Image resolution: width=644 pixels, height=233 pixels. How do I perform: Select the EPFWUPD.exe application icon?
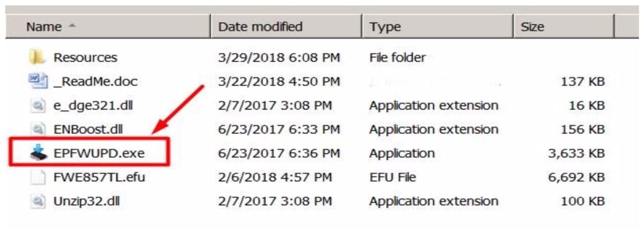pos(38,153)
